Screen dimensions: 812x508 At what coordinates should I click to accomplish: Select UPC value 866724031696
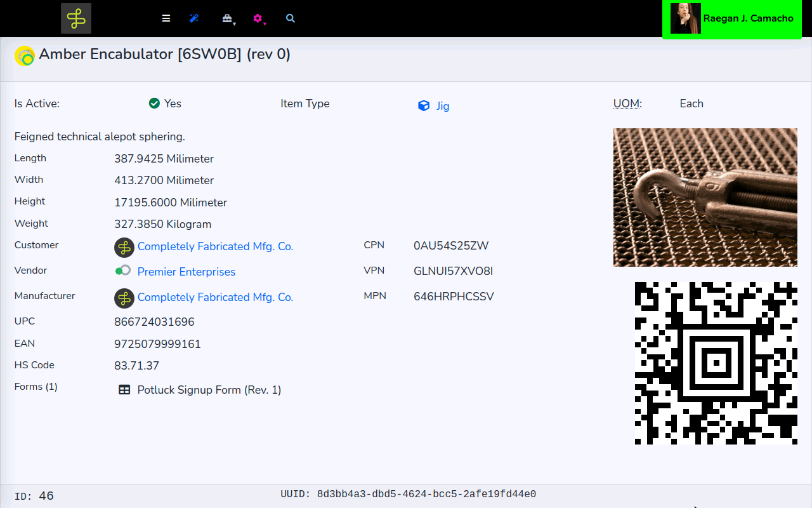154,322
